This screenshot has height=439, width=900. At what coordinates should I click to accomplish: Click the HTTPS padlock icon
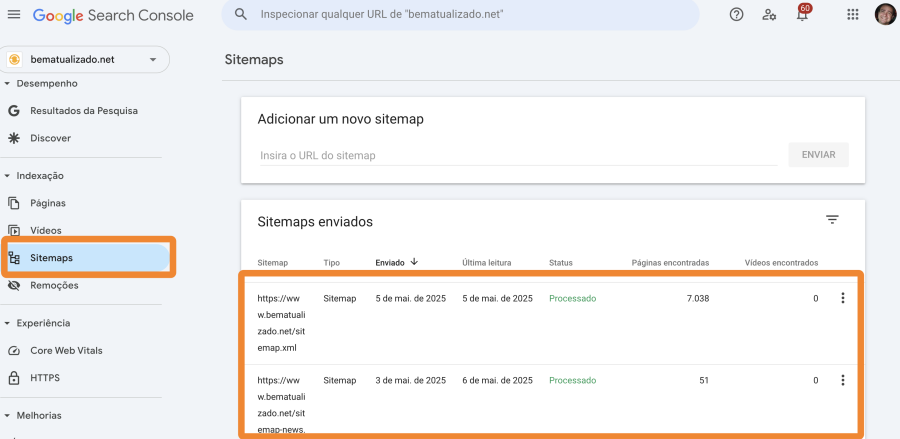pyautogui.click(x=14, y=378)
